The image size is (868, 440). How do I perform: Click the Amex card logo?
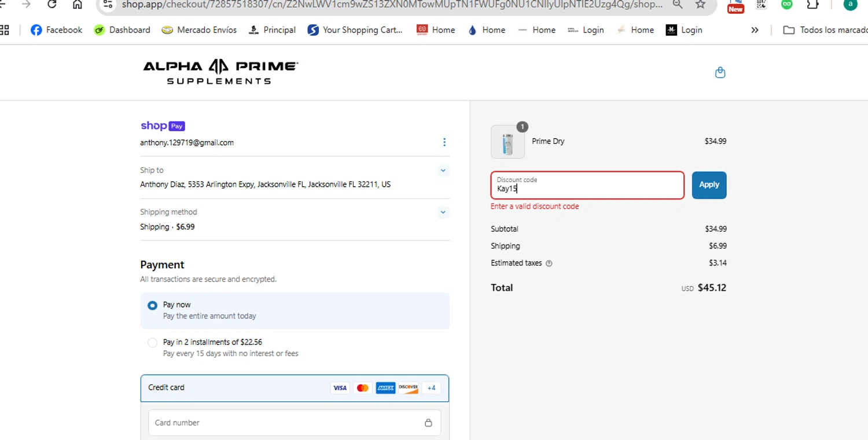click(x=385, y=388)
